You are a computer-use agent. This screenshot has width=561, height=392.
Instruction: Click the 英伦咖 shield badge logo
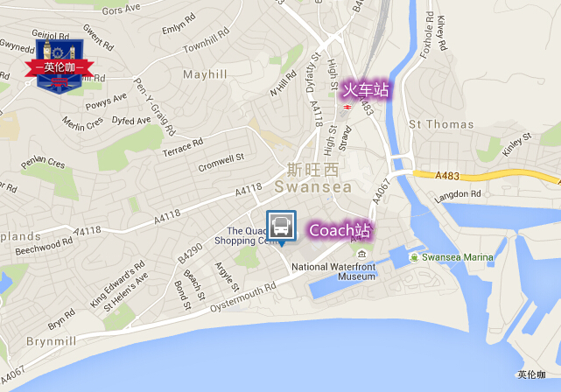pos(60,66)
